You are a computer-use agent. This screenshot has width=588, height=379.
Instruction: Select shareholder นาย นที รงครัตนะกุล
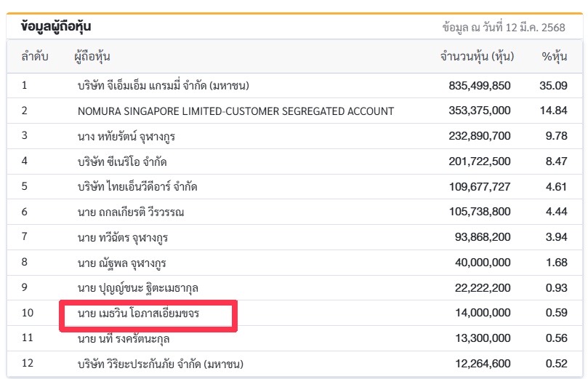coord(124,338)
